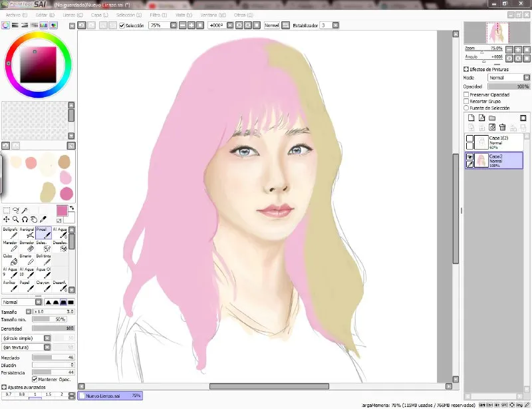The height and width of the screenshot is (409, 532).
Task: Open the rotation angle +000° dropdown
Action: pos(230,25)
